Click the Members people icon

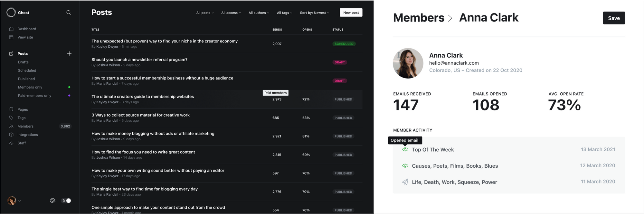[11, 126]
